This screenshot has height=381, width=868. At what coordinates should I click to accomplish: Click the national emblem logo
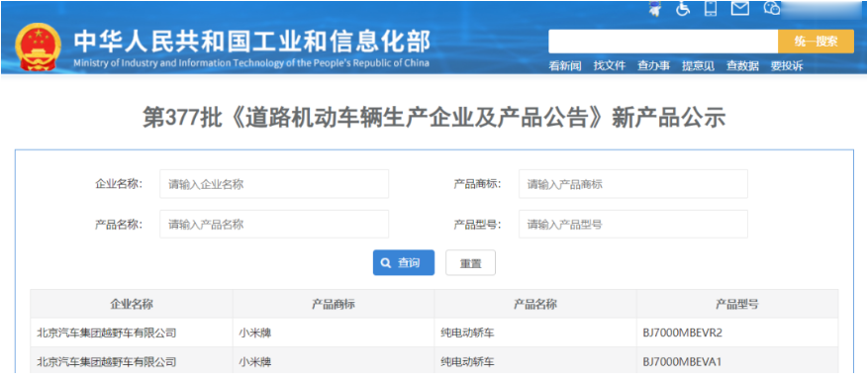(x=39, y=48)
